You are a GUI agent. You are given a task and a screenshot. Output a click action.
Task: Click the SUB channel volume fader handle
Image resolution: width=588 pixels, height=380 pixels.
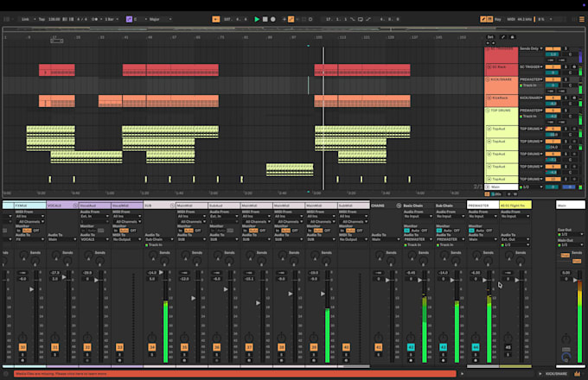pyautogui.click(x=161, y=273)
